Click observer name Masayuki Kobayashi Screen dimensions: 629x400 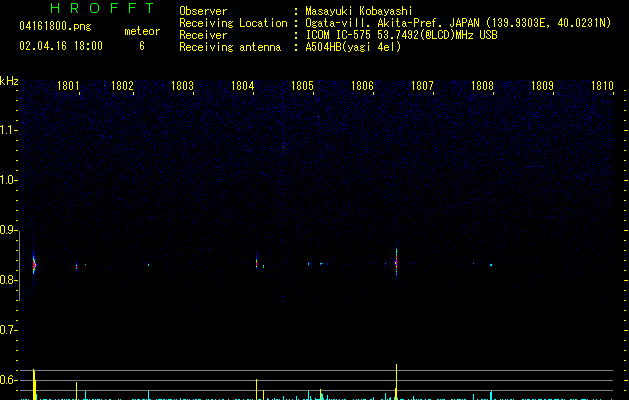(x=359, y=11)
